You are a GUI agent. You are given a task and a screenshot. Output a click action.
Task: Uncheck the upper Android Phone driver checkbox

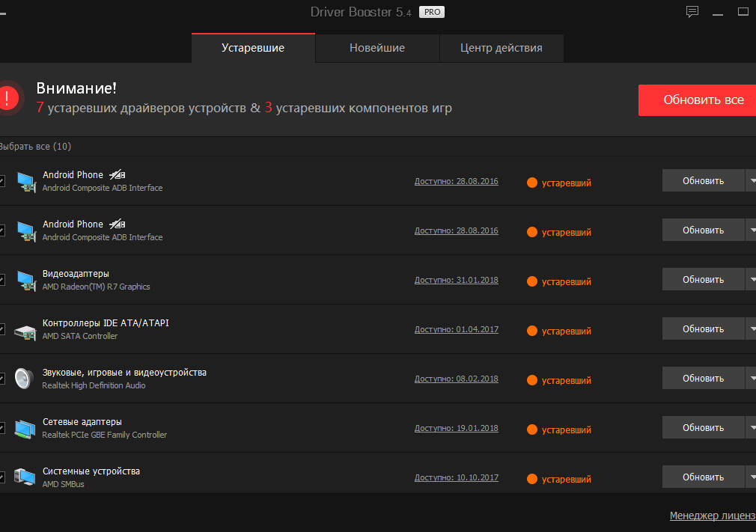coord(2,181)
